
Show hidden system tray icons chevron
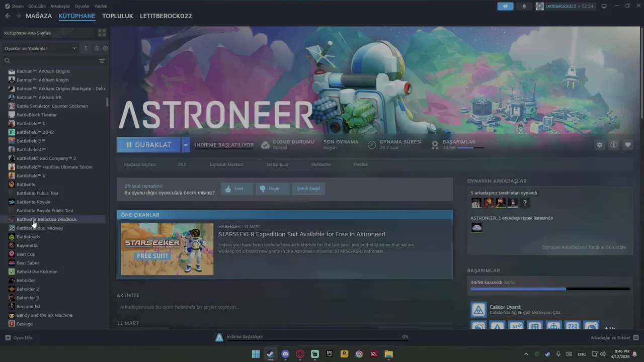pyautogui.click(x=526, y=354)
